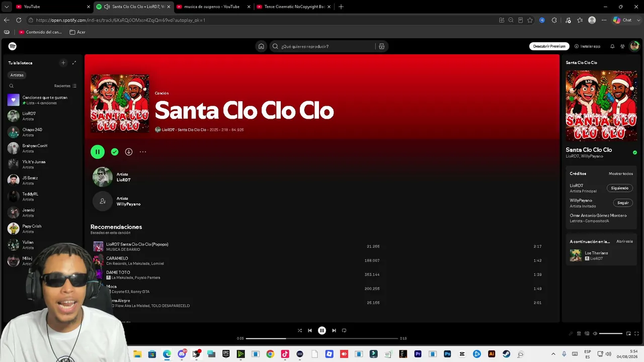Open the Contenido del can... bookmark
Image resolution: width=644 pixels, height=362 pixels.
(40, 32)
